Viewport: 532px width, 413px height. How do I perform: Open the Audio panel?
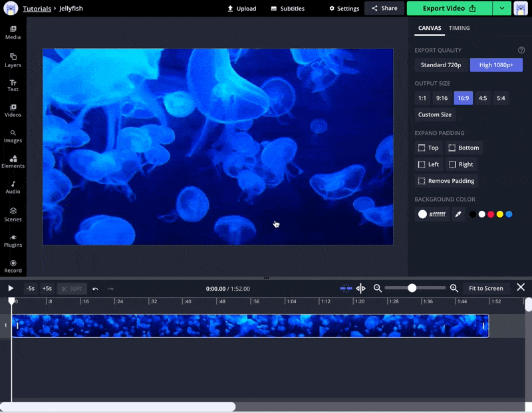[13, 187]
